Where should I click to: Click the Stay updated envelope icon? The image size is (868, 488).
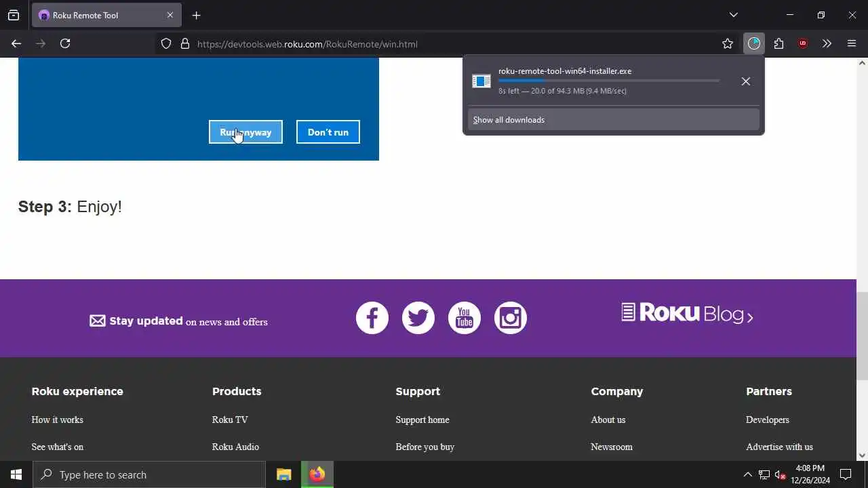(x=98, y=321)
